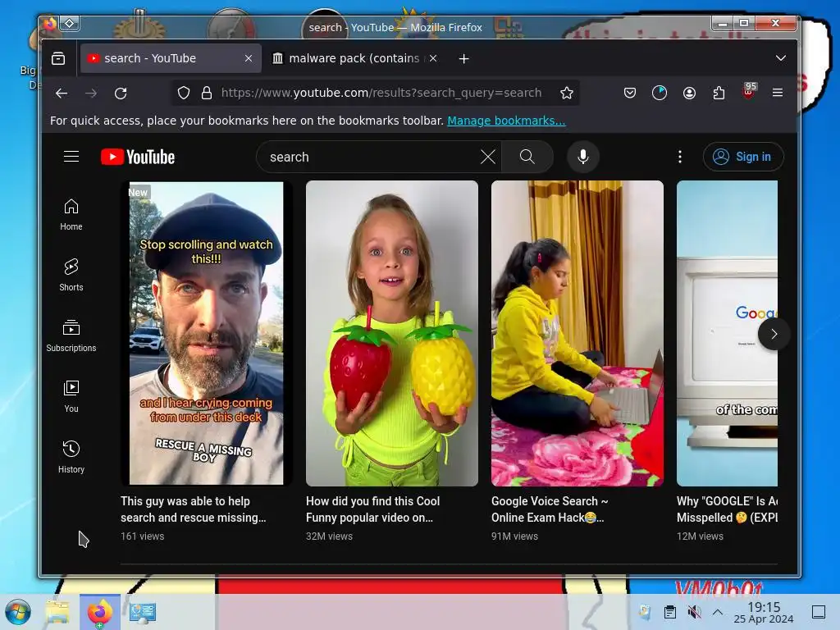The height and width of the screenshot is (630, 840).
Task: Open History in YouTube sidebar
Action: [x=71, y=457]
